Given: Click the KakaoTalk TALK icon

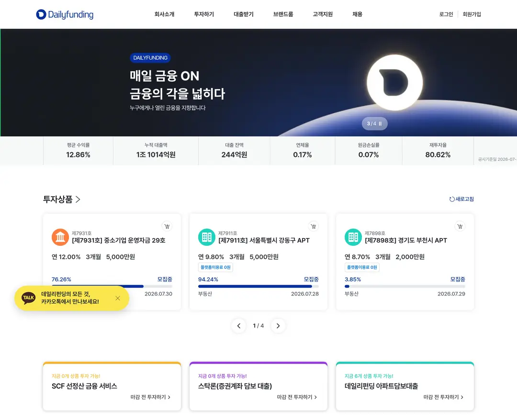Looking at the screenshot, I should click(x=29, y=298).
